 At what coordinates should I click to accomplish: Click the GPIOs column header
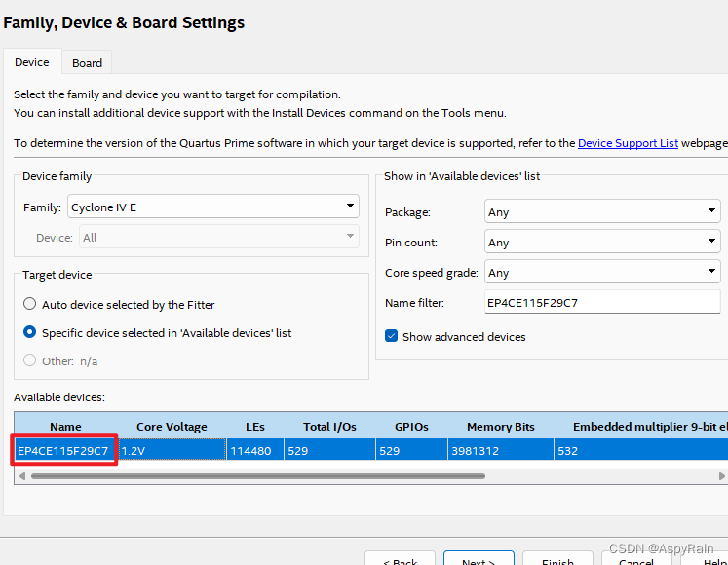[411, 427]
